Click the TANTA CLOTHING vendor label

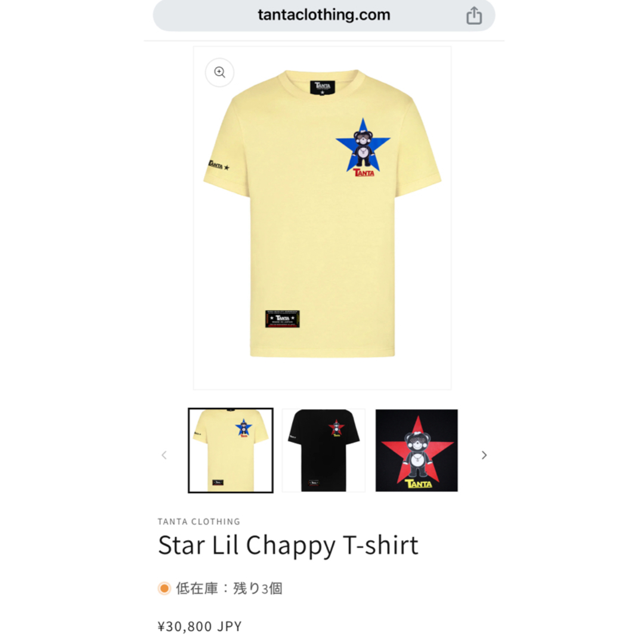tap(199, 522)
